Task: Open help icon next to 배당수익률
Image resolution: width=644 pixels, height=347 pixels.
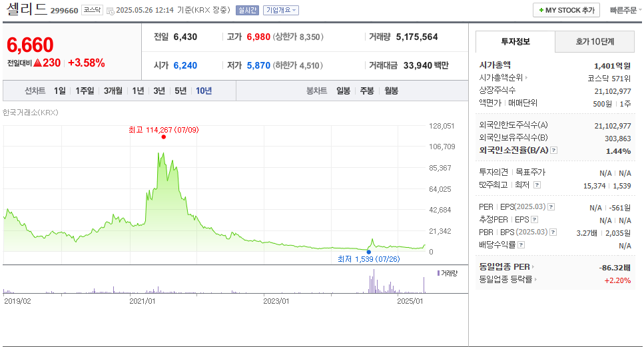Action: [521, 244]
